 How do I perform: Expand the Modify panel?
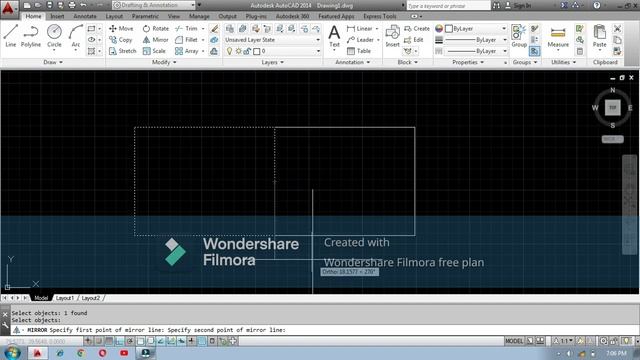(164, 62)
